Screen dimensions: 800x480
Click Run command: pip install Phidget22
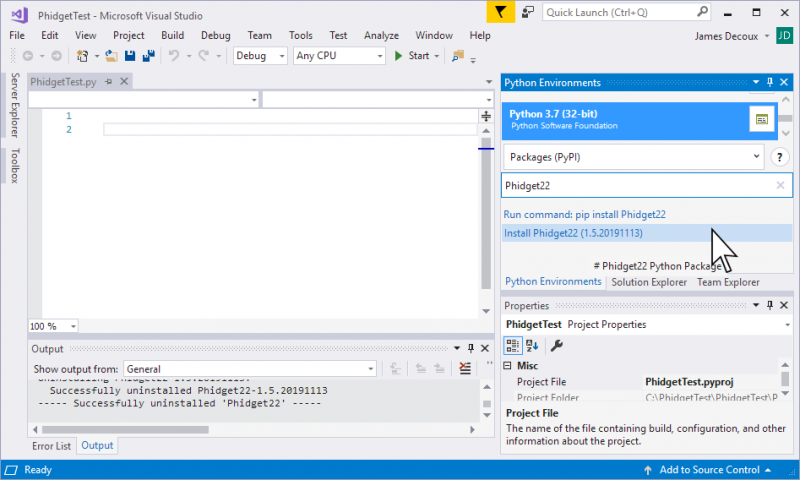(584, 214)
